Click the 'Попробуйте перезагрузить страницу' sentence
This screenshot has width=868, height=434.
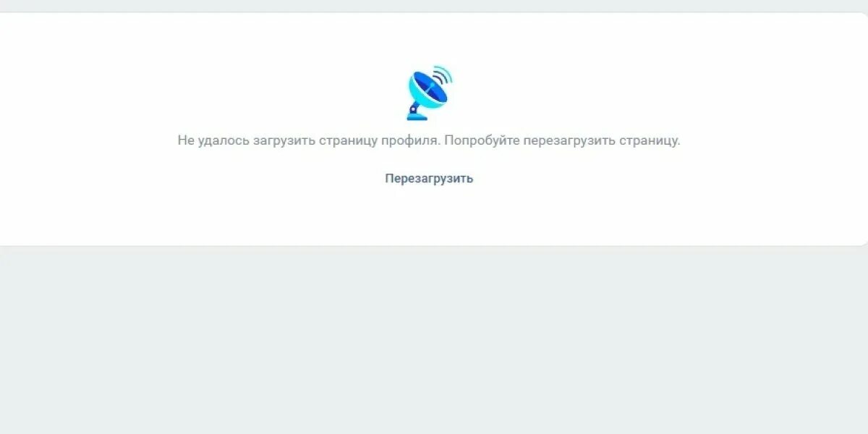click(563, 140)
